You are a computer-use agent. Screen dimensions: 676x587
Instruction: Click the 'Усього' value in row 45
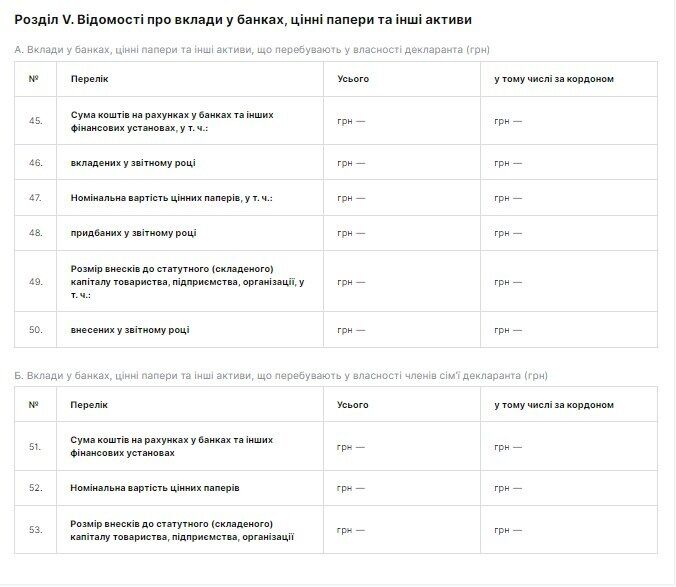(x=351, y=121)
